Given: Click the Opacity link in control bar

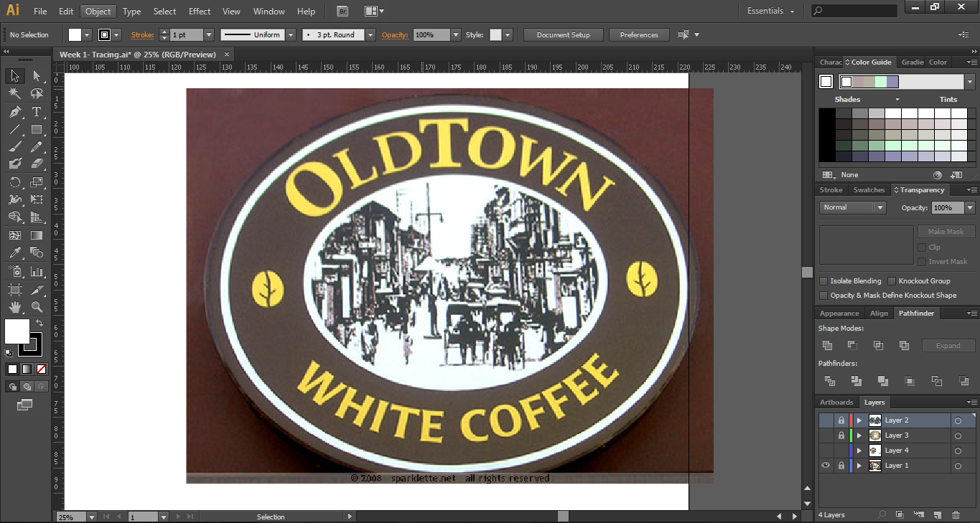Looking at the screenshot, I should (x=395, y=34).
